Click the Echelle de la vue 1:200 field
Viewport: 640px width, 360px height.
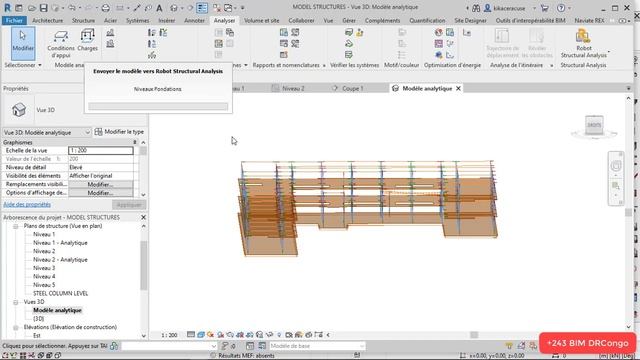100,150
